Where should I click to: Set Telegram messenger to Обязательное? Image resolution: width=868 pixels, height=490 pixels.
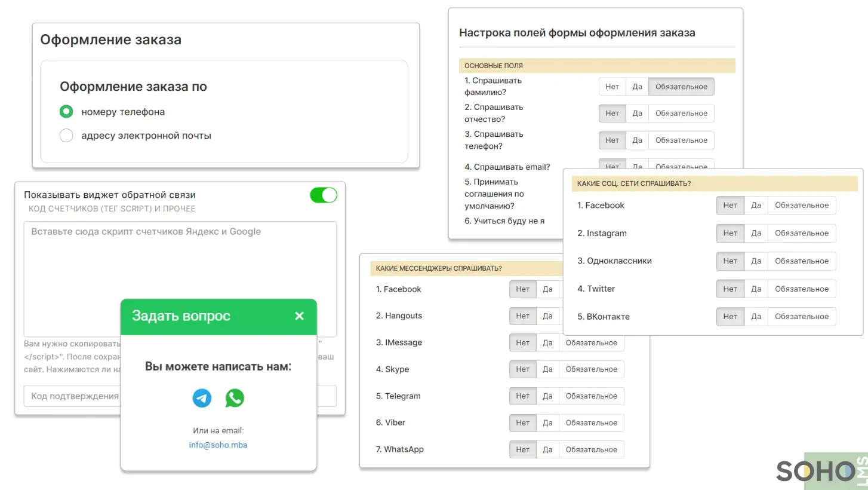[592, 396]
